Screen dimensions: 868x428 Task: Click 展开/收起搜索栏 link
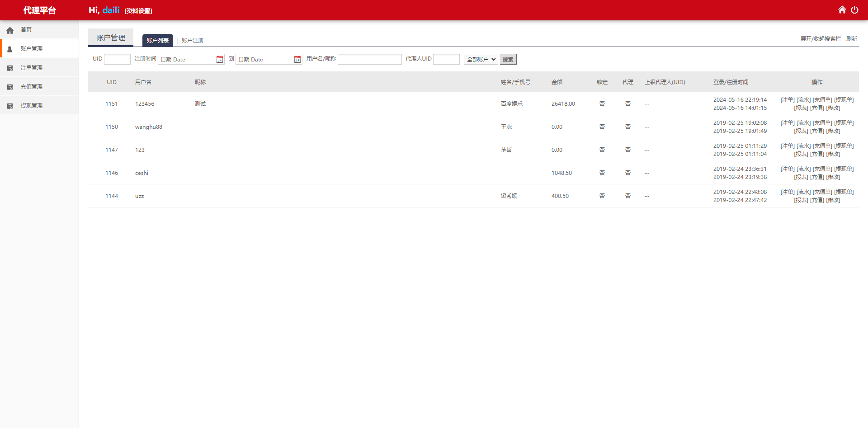tap(821, 39)
